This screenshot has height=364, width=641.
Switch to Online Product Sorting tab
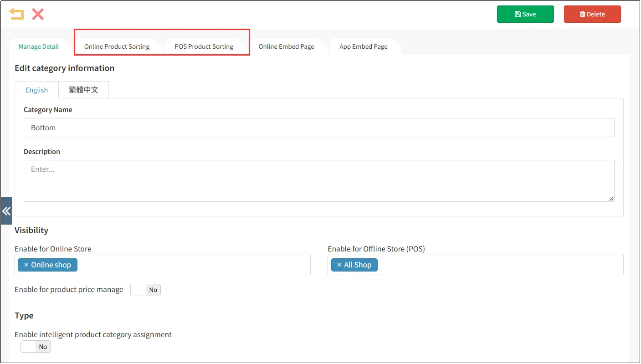117,46
